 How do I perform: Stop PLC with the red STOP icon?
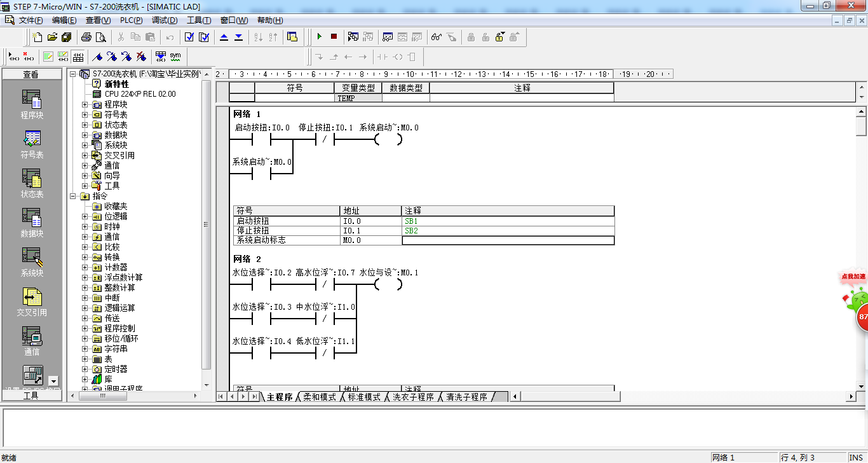click(x=334, y=37)
